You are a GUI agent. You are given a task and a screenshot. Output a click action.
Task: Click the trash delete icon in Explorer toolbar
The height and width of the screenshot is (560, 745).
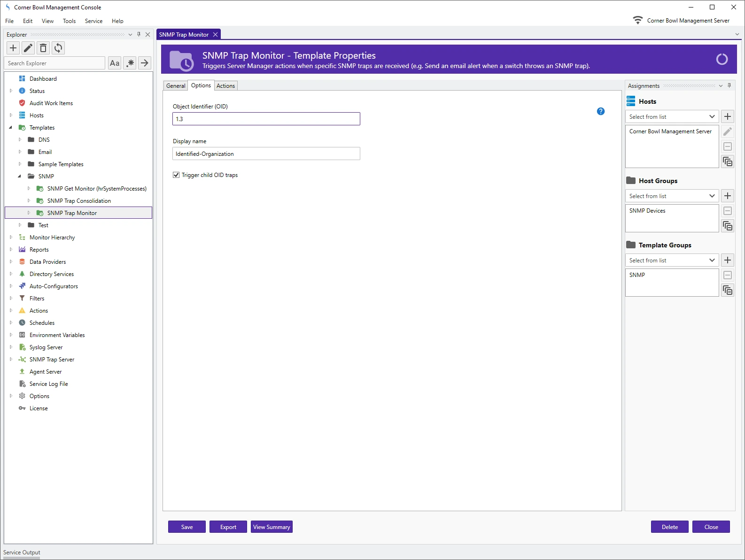[43, 48]
